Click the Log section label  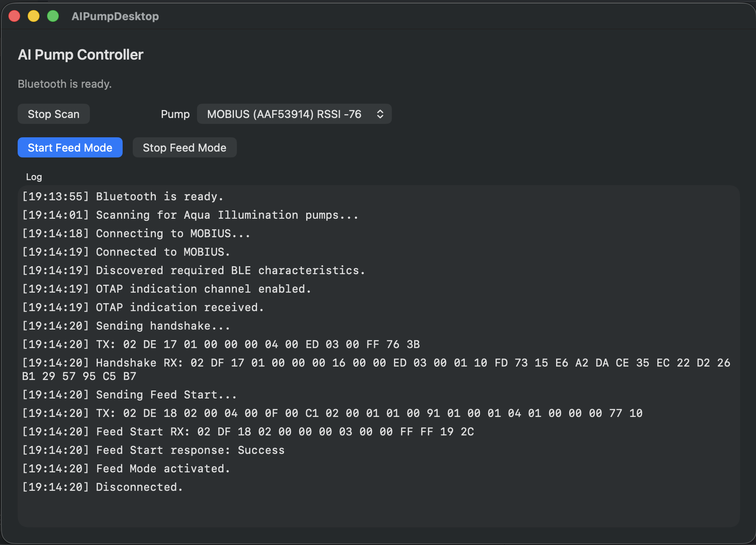34,177
